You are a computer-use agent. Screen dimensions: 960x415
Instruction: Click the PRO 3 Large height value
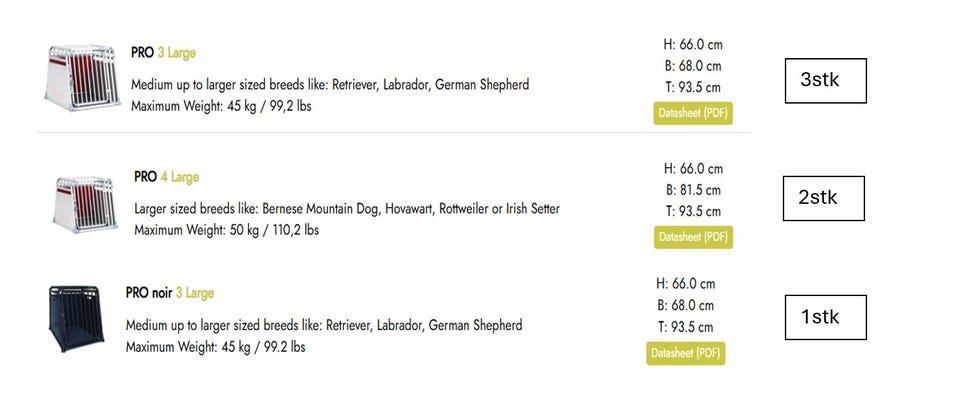(x=693, y=44)
